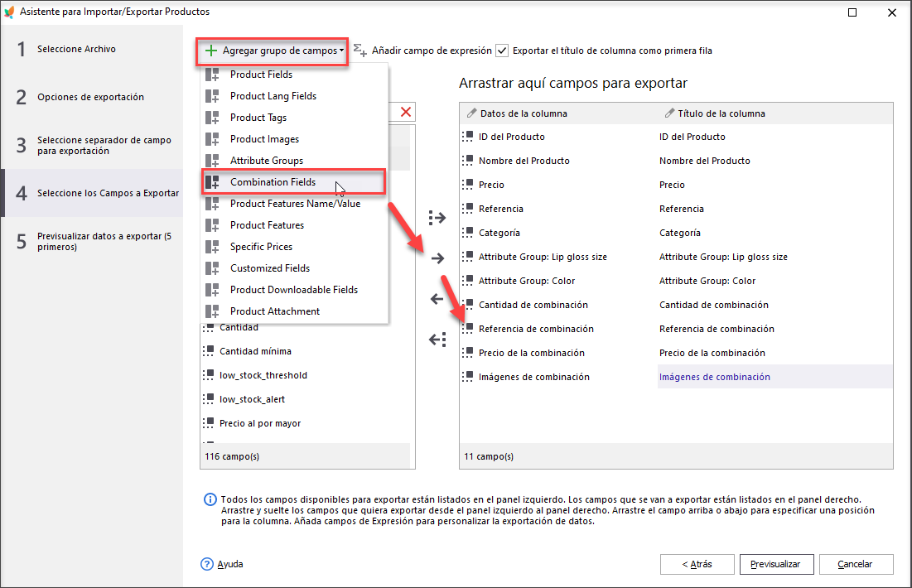
Task: Go to step 2 Opciones de exportación
Action: point(90,98)
